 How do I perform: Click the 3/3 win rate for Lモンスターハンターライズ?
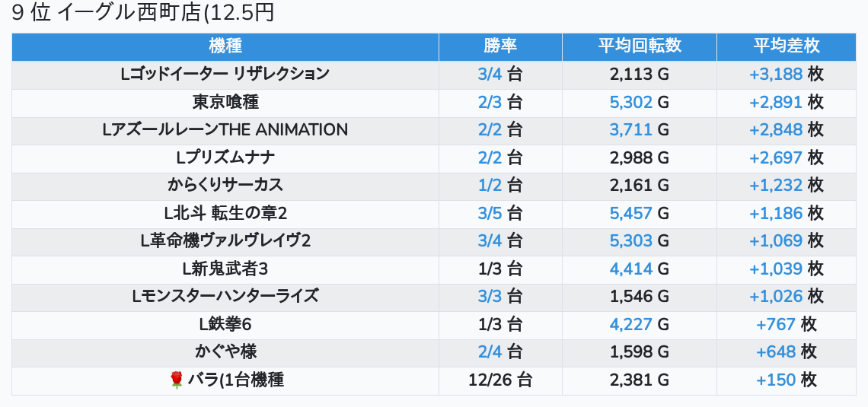click(490, 296)
